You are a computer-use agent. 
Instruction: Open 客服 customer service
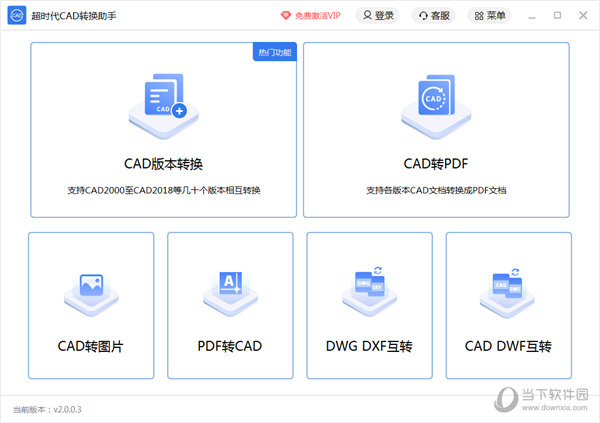point(434,16)
